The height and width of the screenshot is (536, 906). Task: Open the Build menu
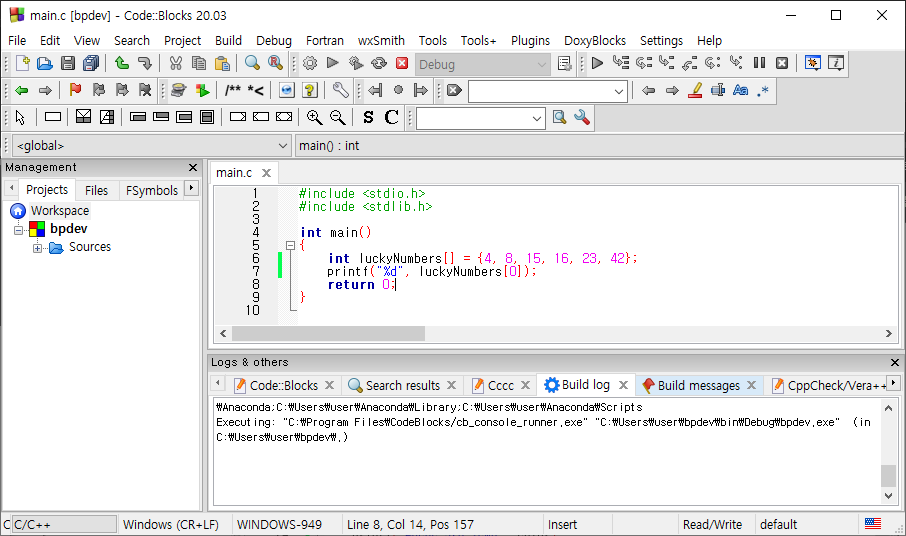point(228,40)
